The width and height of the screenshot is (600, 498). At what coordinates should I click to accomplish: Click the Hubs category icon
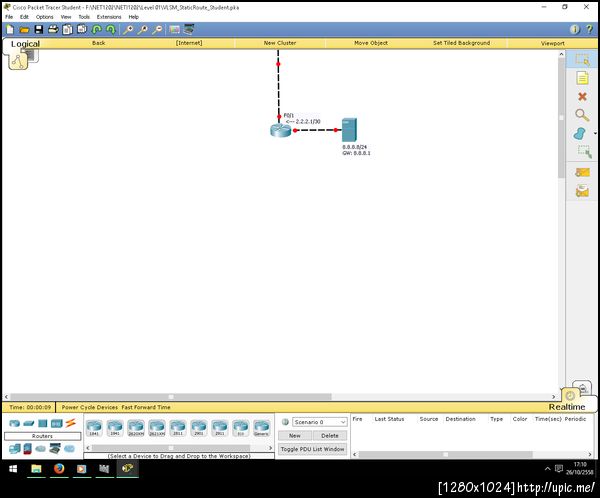click(42, 423)
